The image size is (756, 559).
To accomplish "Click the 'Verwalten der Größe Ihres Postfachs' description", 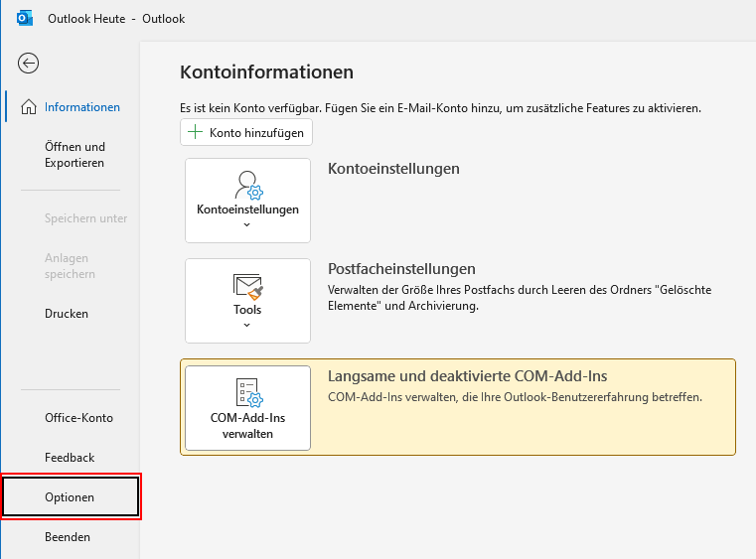I will tap(520, 298).
